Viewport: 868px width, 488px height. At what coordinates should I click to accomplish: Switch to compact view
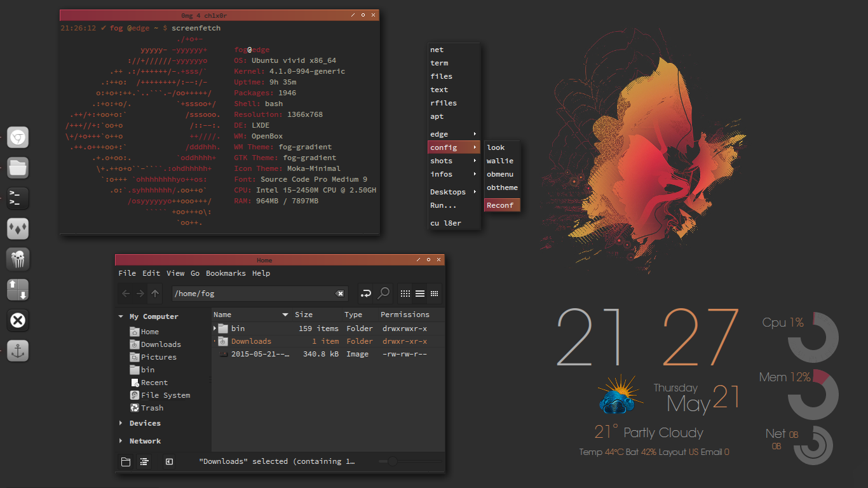pos(435,294)
